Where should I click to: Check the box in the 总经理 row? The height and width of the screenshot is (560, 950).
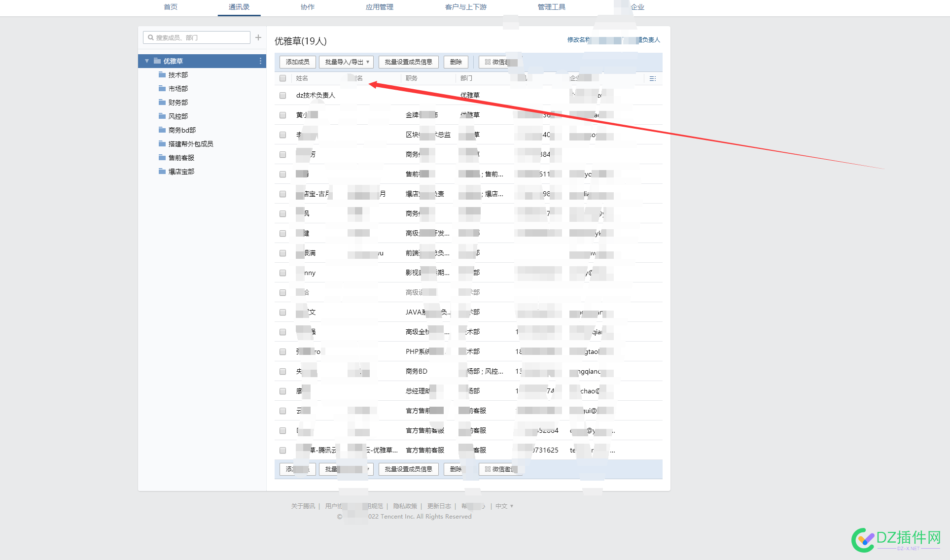point(282,391)
